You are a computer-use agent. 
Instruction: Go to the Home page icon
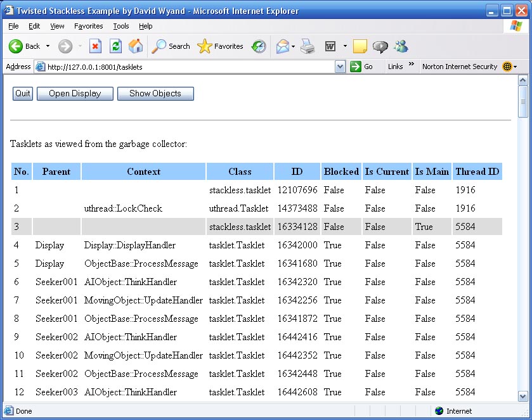tap(135, 46)
